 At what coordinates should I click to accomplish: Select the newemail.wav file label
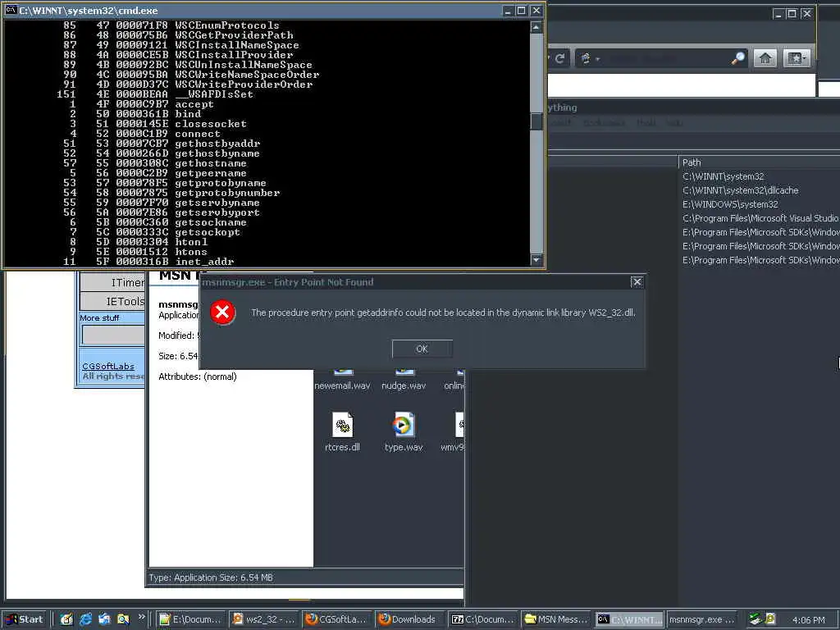pyautogui.click(x=342, y=386)
